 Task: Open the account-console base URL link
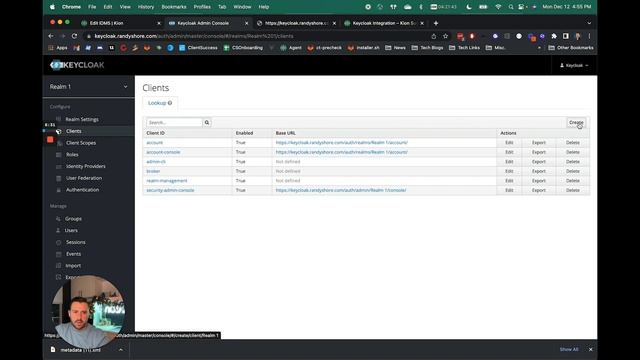pos(342,152)
